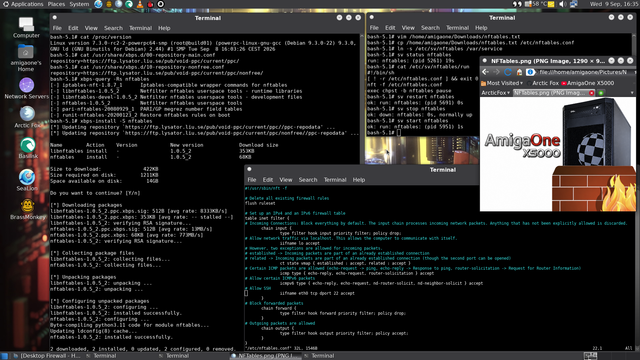
Task: Click the red launcher icon in top panel
Action: coord(150,4)
